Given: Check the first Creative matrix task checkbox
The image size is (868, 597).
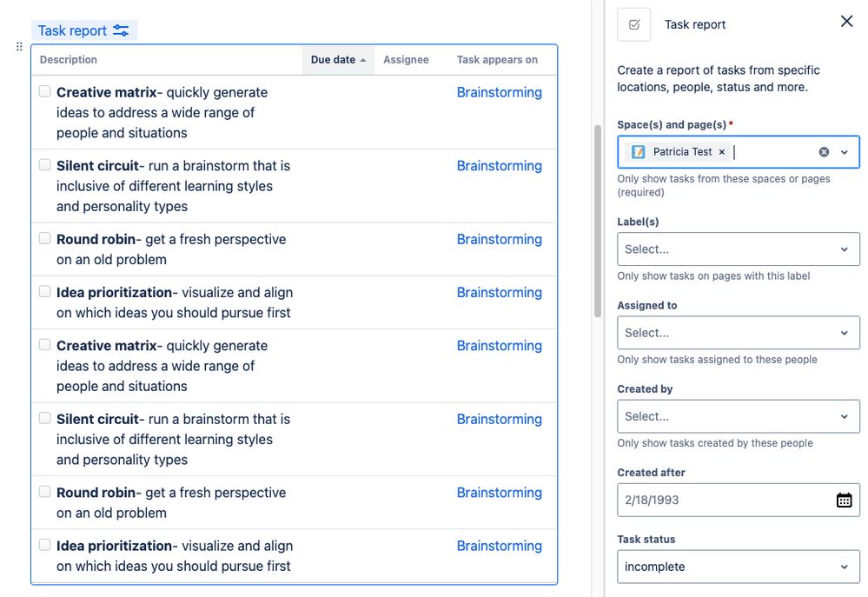Looking at the screenshot, I should (x=45, y=91).
